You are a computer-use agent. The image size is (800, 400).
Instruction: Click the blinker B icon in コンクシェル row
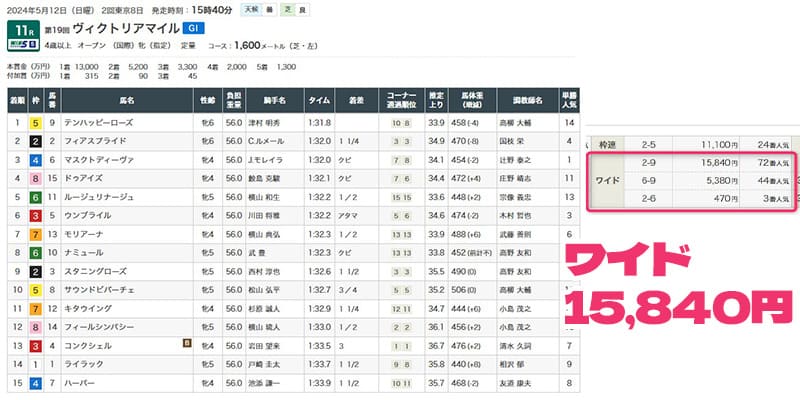(x=187, y=344)
